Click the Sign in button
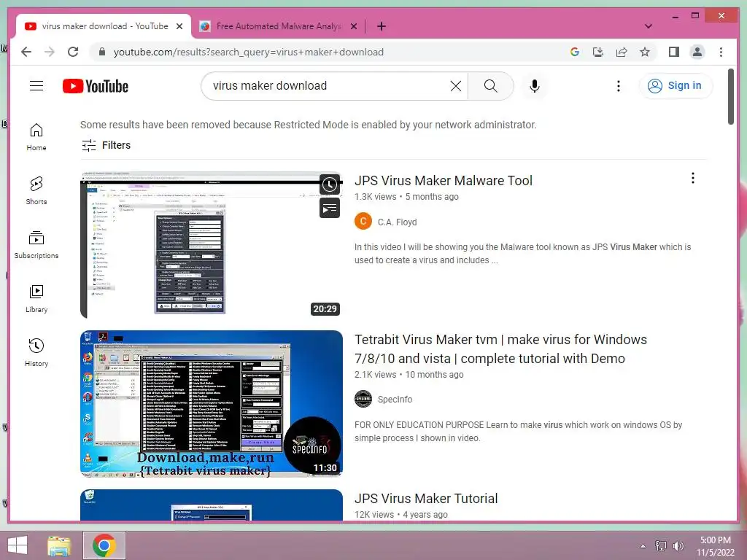Viewport: 747px width, 560px height. click(x=675, y=86)
